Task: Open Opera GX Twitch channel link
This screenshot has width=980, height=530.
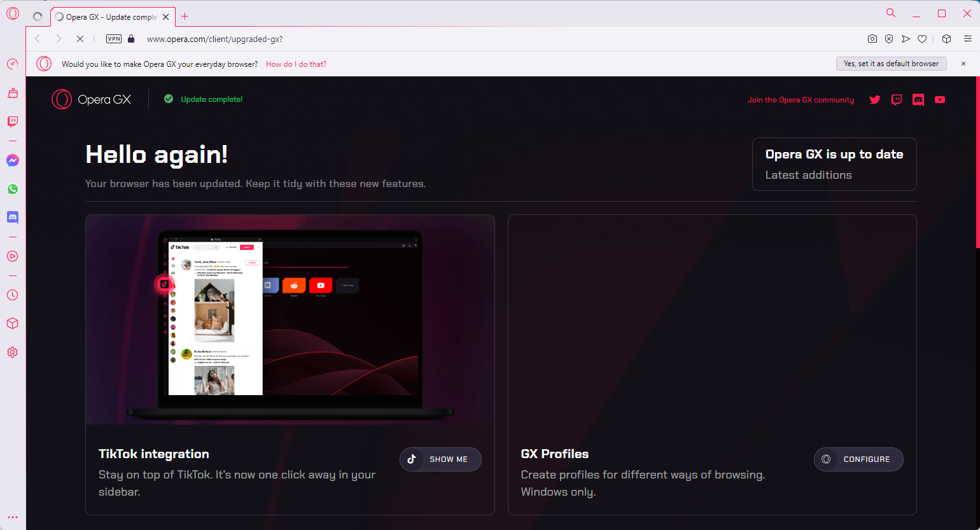Action: (x=897, y=100)
